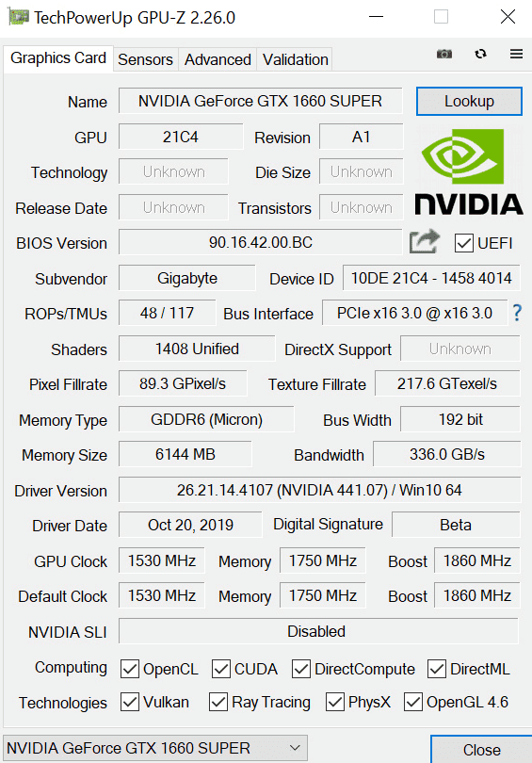Click the NVIDIA logo image
Screen dimensions: 532x763
point(469,171)
